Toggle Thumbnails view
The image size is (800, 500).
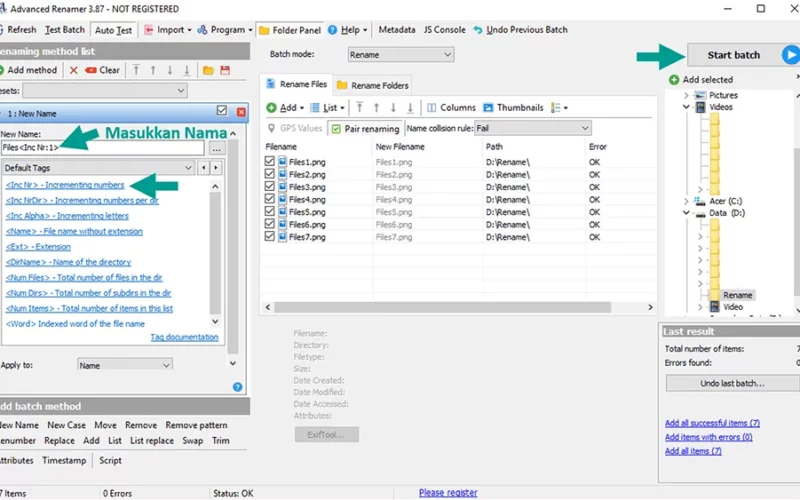[x=513, y=108]
